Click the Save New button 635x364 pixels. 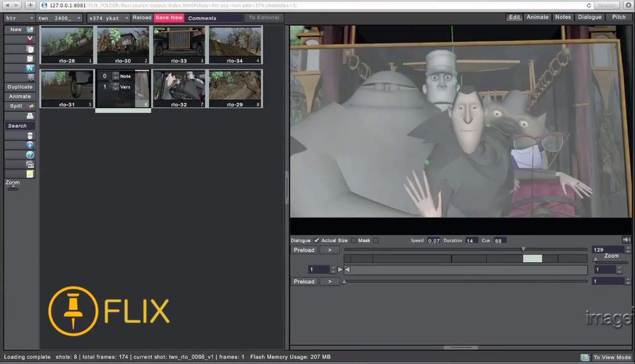pos(169,18)
